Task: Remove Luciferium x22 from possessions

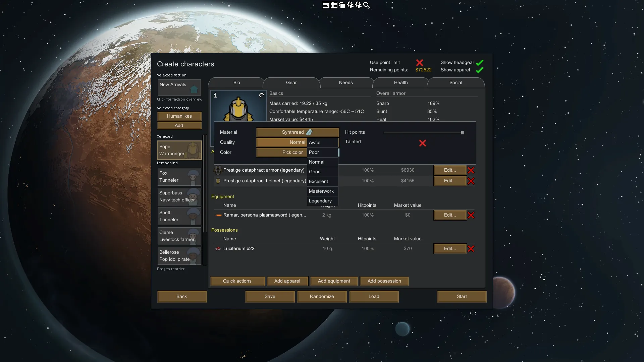Action: click(x=471, y=249)
